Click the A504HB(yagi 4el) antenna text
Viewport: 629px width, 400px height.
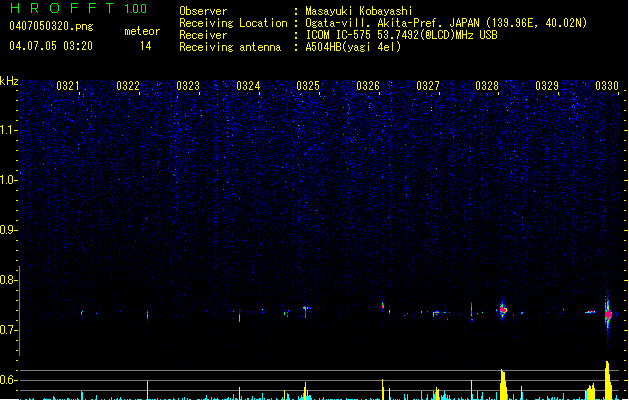tap(353, 47)
